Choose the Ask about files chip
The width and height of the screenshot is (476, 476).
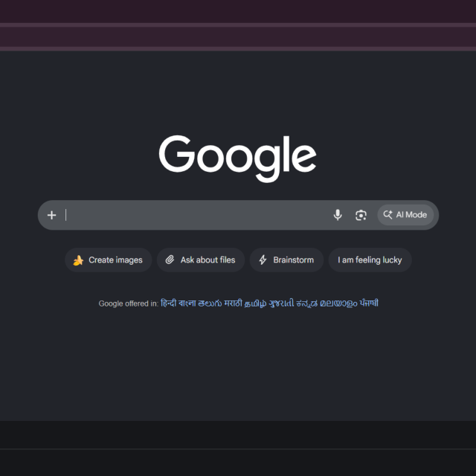tap(201, 260)
